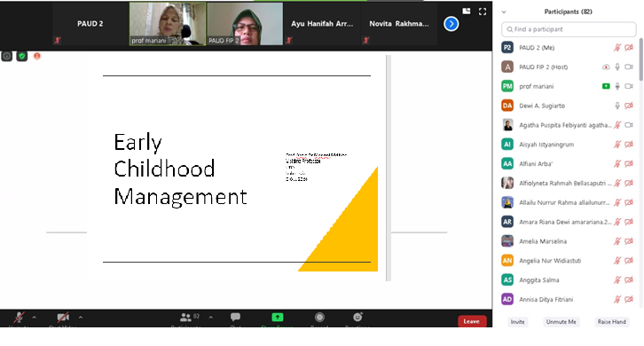Viewport: 644px width, 346px height.
Task: Select Angelia Nur Widiastuti participant
Action: tap(569, 261)
